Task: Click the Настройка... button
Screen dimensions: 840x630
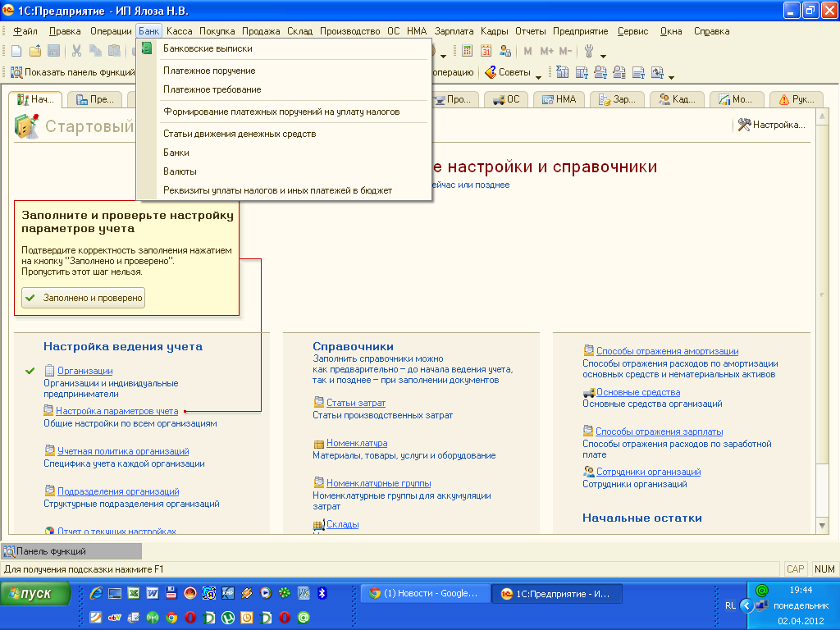Action: (771, 125)
